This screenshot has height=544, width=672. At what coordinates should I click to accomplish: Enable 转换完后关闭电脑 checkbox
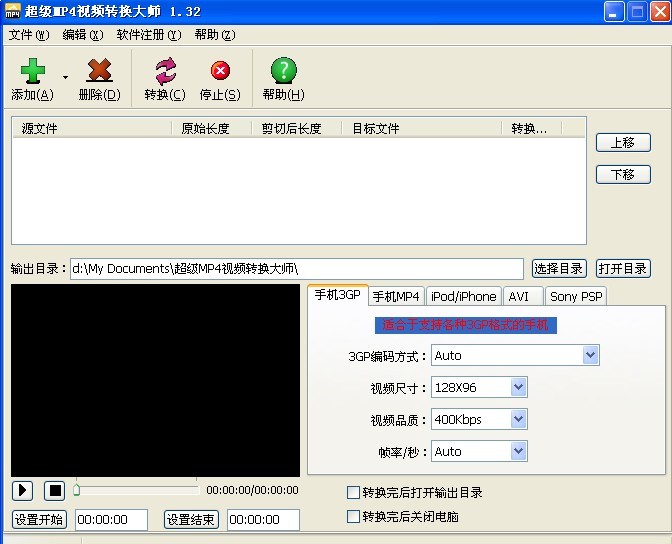tap(353, 517)
